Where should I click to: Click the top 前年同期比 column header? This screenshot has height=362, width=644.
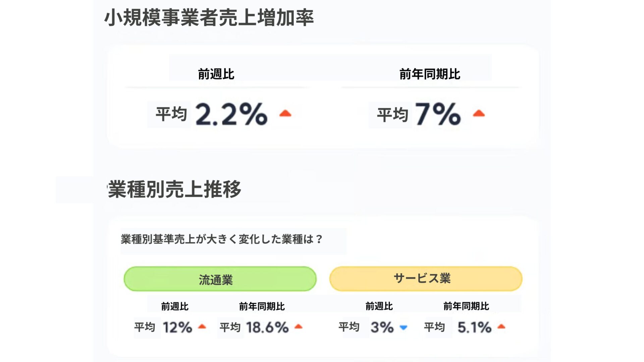point(430,74)
